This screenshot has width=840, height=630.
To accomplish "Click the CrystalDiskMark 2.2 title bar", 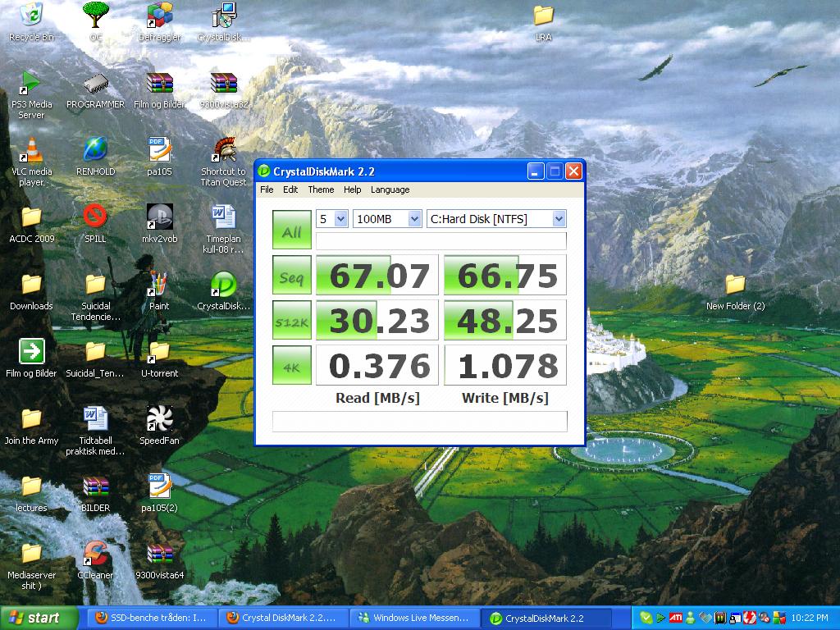I will (x=391, y=171).
